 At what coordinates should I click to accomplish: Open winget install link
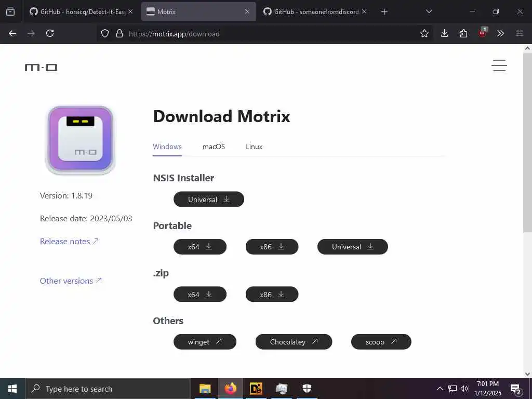point(205,342)
